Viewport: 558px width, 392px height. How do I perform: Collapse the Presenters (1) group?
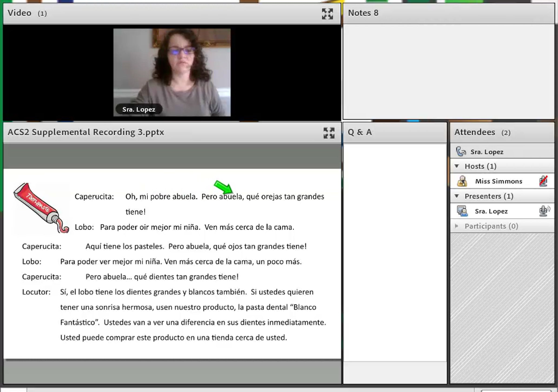(x=457, y=196)
